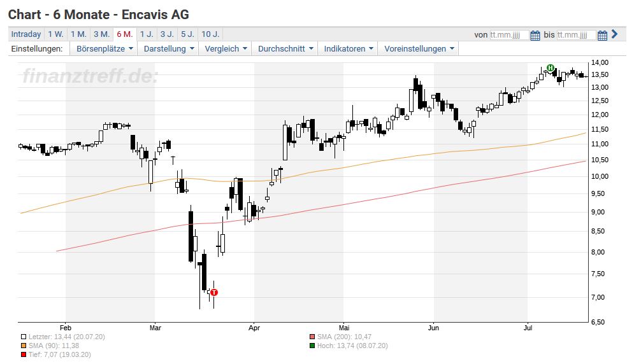Click the blue arrow to apply date range
The image size is (634, 364).
[615, 34]
